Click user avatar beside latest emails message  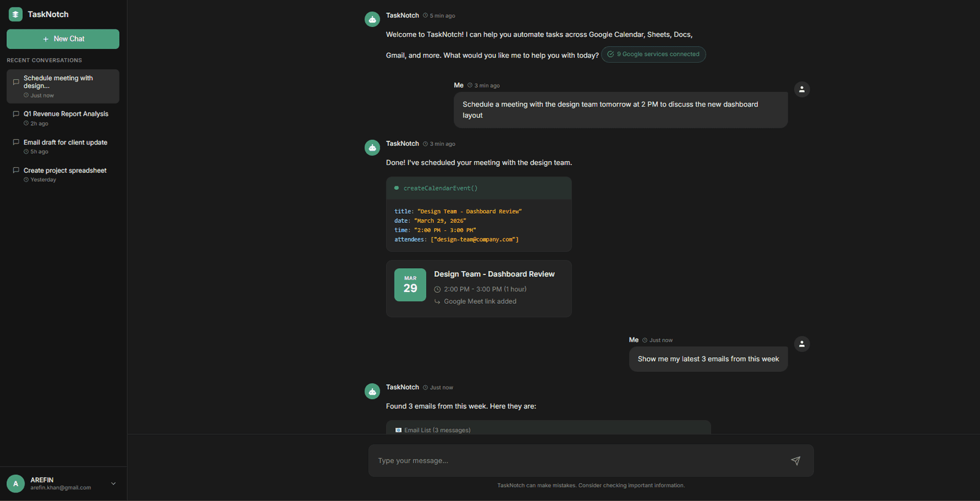(802, 344)
